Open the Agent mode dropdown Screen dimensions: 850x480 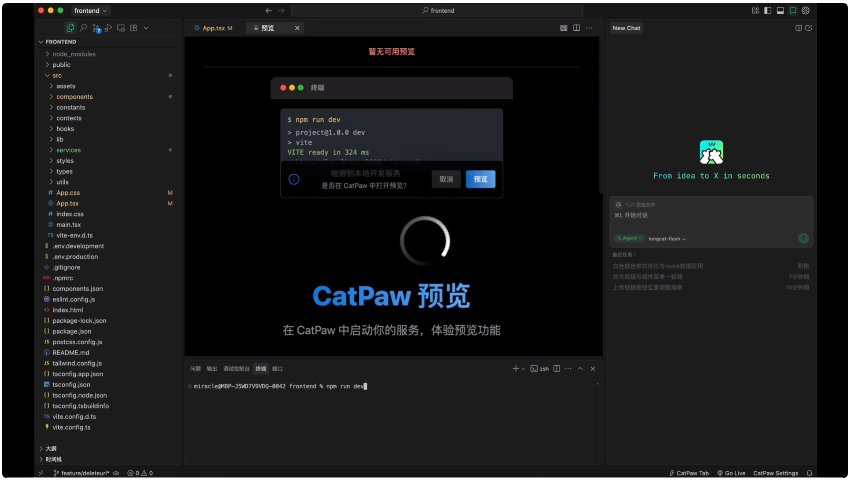629,238
